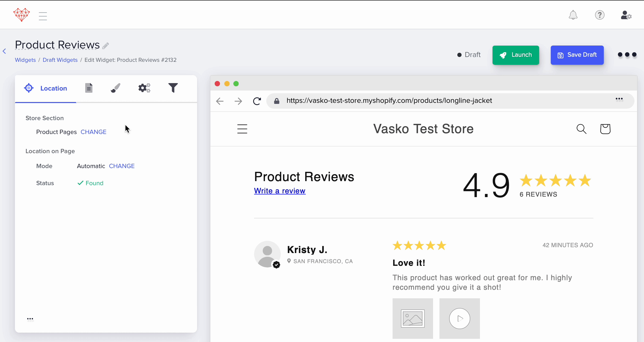Open the document content tab
Screen dimensions: 644x342
click(89, 88)
